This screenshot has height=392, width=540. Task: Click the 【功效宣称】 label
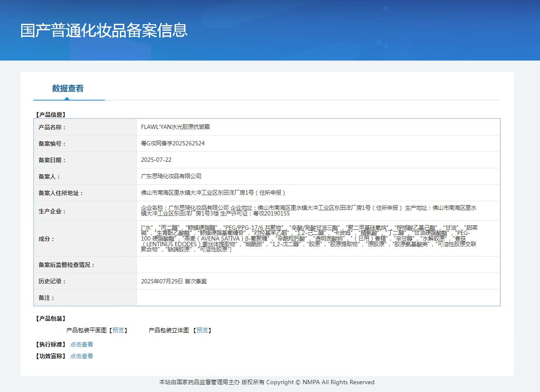[50, 356]
